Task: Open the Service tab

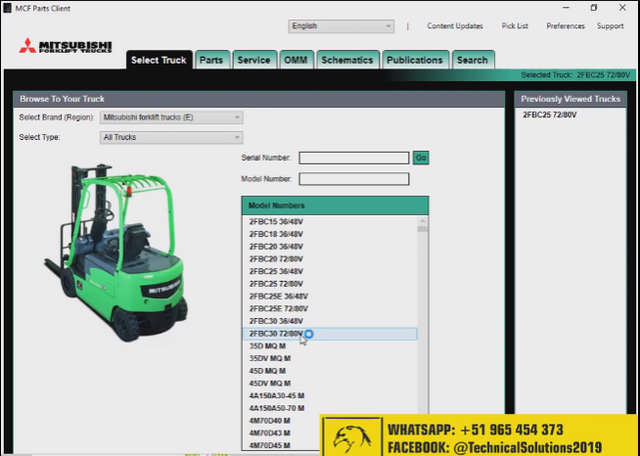Action: pyautogui.click(x=253, y=60)
